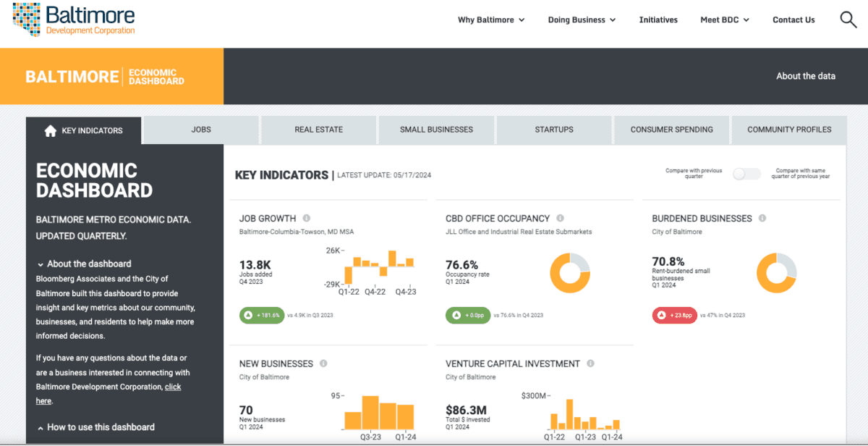Switch to the Jobs tab

coord(200,130)
